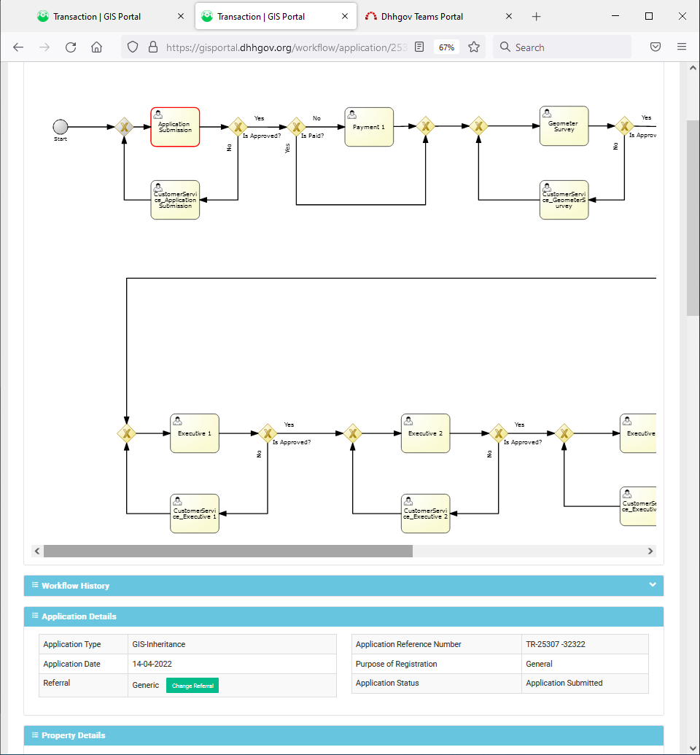Click the GIS-Inheritance application type value

coord(158,644)
